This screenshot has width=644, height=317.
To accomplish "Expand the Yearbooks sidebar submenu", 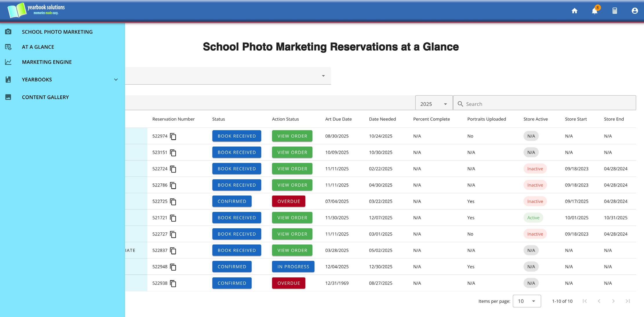I will [x=116, y=79].
